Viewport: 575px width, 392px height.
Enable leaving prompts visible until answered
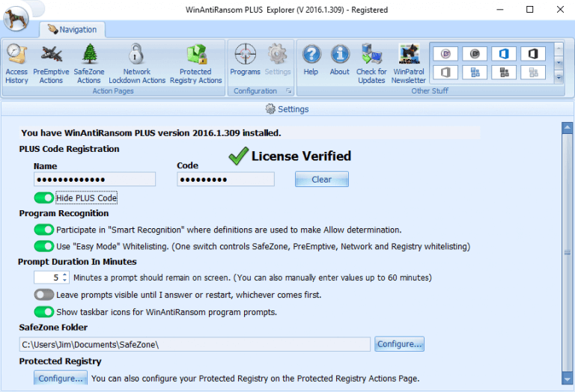[x=44, y=295]
